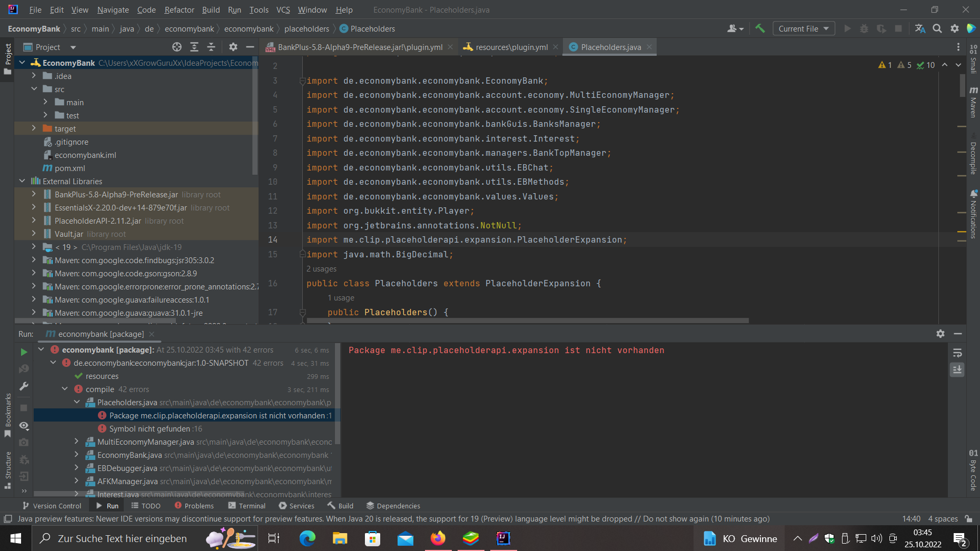Open the Services tool window
Image resolution: width=980 pixels, height=551 pixels.
(296, 505)
